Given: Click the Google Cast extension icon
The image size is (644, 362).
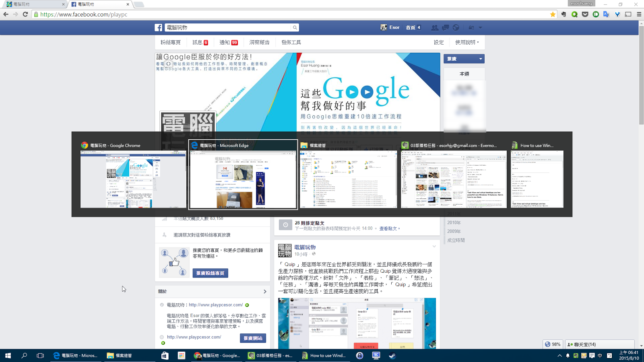Looking at the screenshot, I should (628, 14).
